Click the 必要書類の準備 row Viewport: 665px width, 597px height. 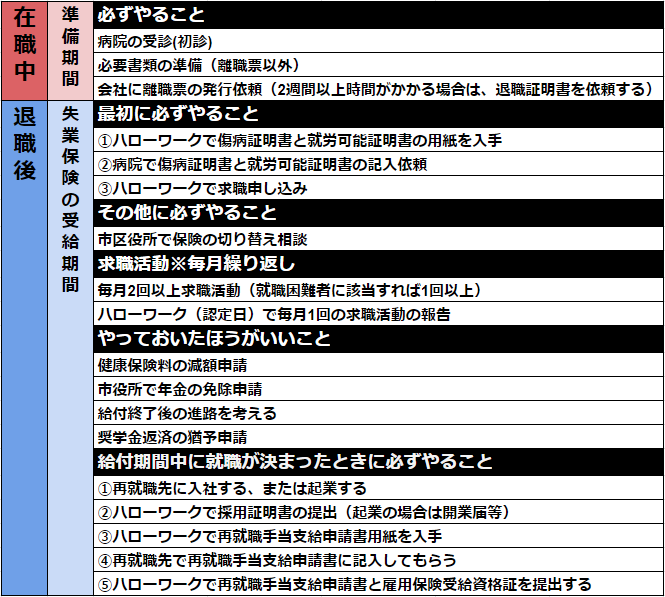pyautogui.click(x=378, y=65)
